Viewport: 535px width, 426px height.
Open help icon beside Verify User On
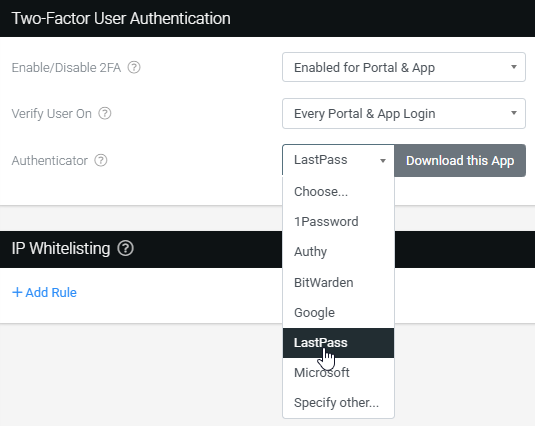[105, 113]
